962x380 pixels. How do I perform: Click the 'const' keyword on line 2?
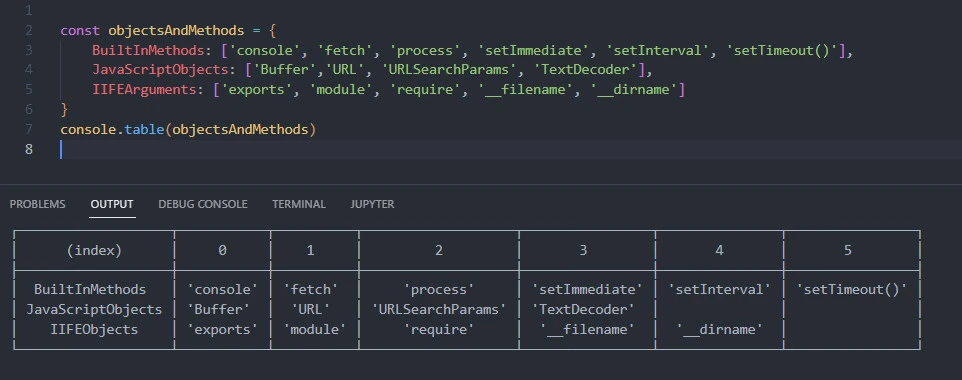(x=80, y=30)
